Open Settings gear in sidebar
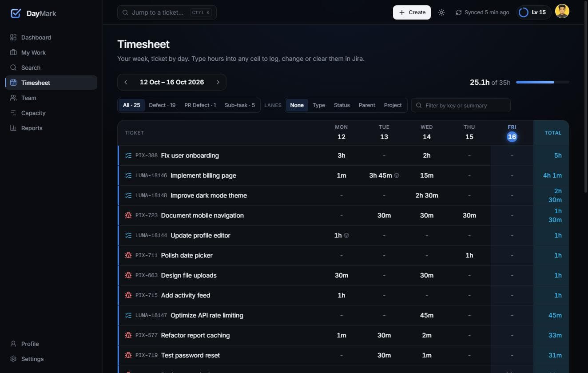The image size is (588, 373). point(51,359)
